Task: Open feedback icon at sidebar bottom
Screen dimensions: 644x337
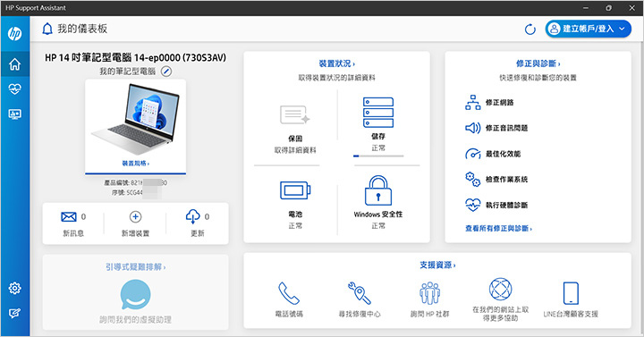Action: [x=15, y=314]
